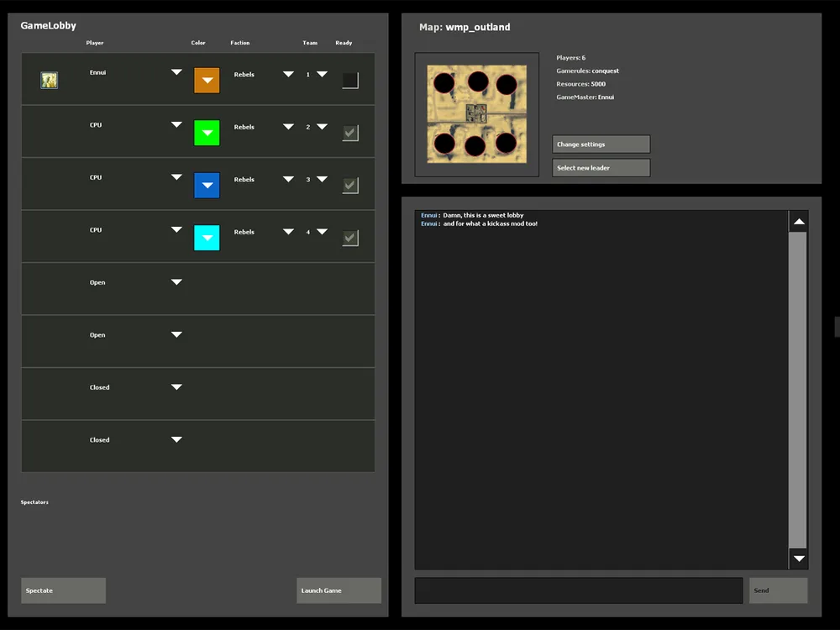
Task: Open faction arrow for the green CPU
Action: (288, 127)
